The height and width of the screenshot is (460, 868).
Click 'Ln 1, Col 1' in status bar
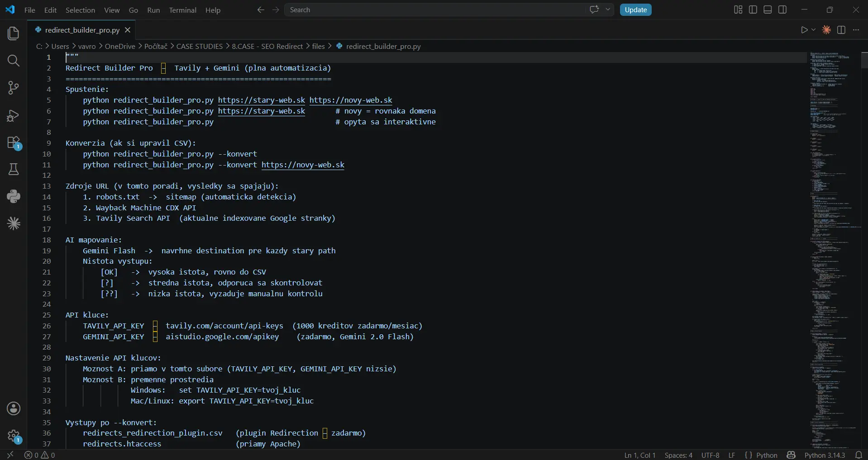click(x=640, y=455)
